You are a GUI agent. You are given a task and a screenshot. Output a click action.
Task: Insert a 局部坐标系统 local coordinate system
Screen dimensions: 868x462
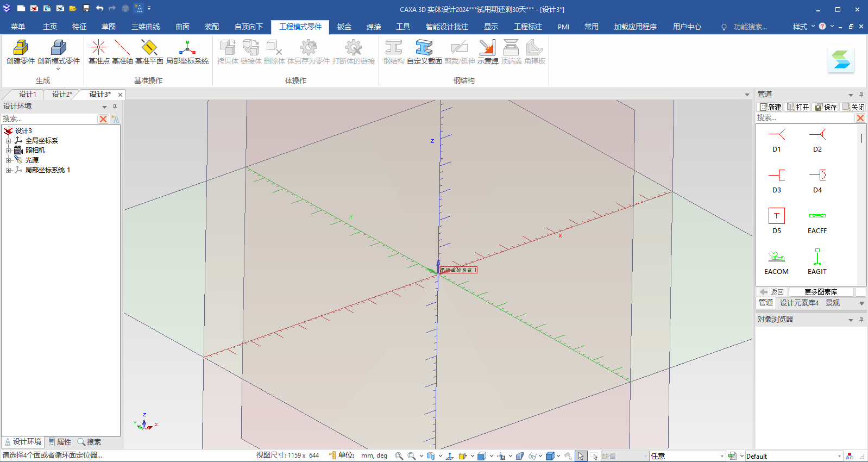(187, 48)
